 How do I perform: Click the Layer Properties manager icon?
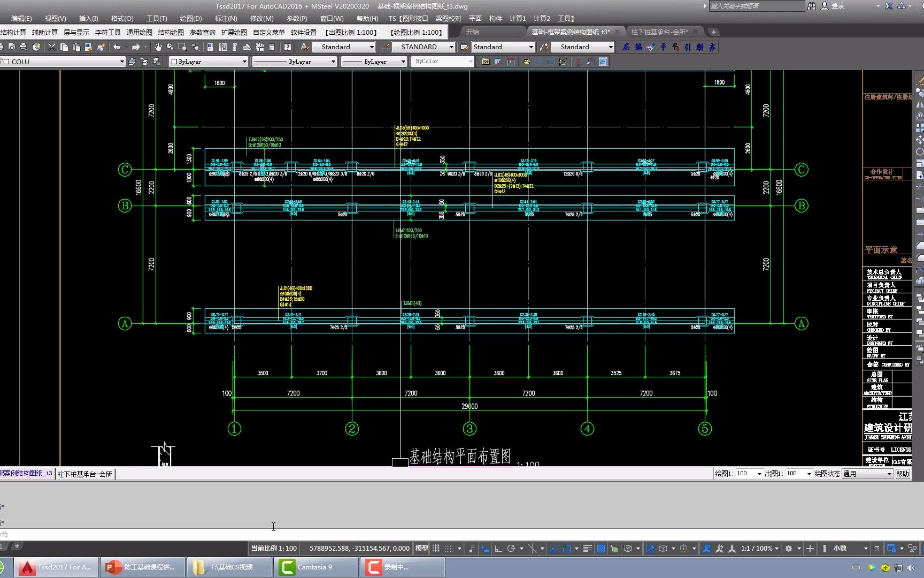pyautogui.click(x=132, y=62)
